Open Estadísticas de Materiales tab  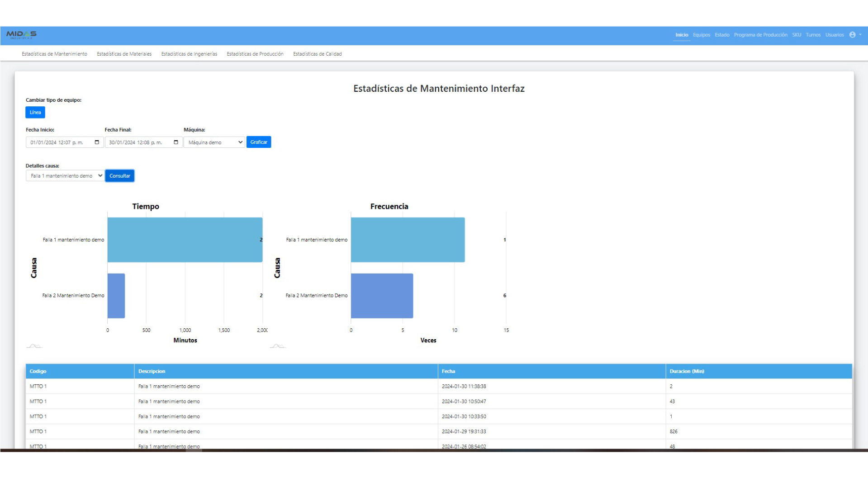point(124,54)
